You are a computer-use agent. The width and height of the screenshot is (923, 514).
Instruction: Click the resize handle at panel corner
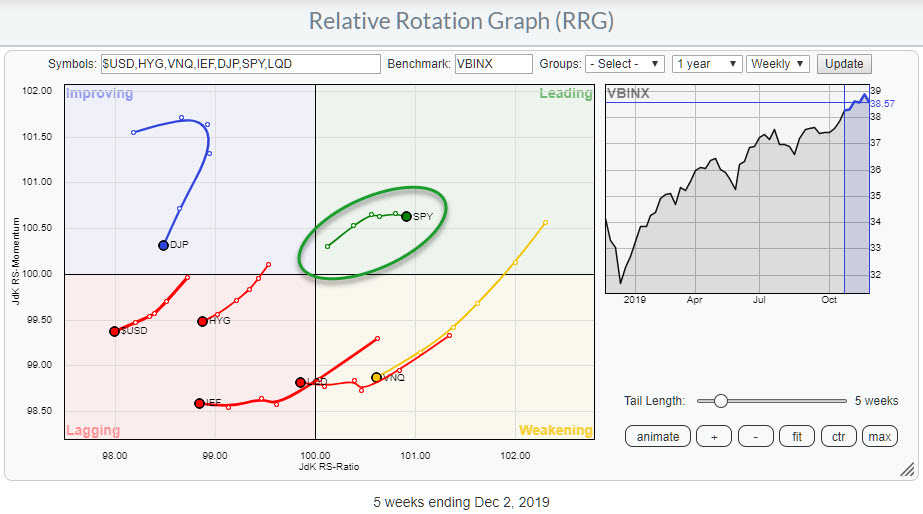pos(906,468)
